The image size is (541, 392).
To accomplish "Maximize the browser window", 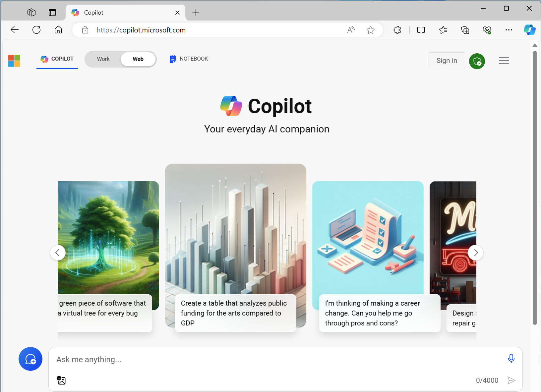I will click(506, 8).
